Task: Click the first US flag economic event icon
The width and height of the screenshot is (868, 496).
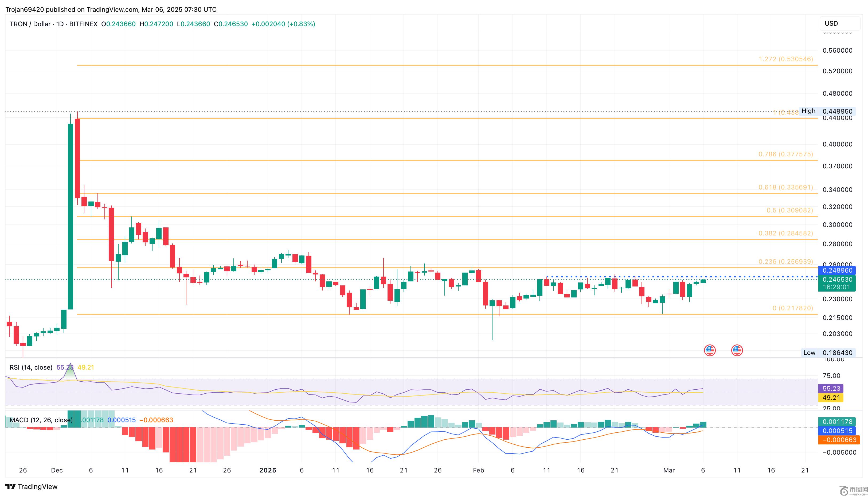Action: 710,350
